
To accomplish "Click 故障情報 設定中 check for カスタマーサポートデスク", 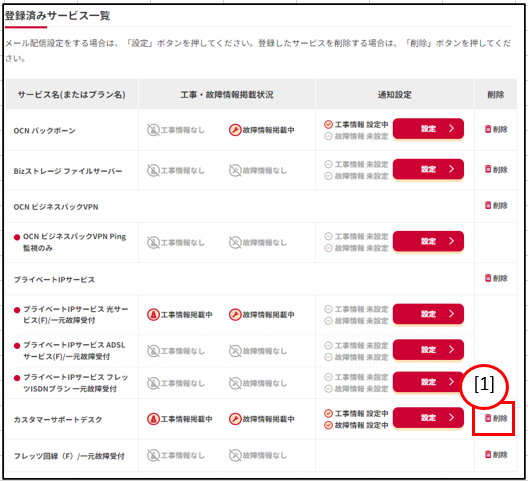I will click(x=328, y=425).
